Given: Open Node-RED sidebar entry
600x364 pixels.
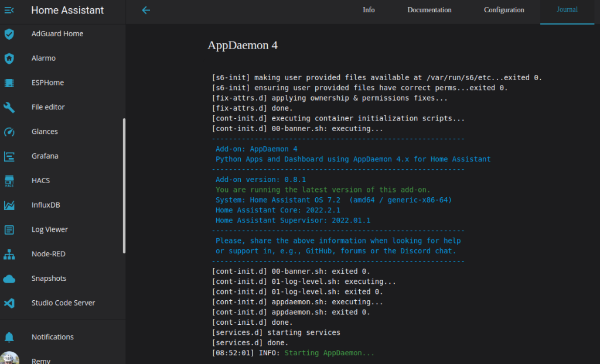Looking at the screenshot, I should [48, 254].
